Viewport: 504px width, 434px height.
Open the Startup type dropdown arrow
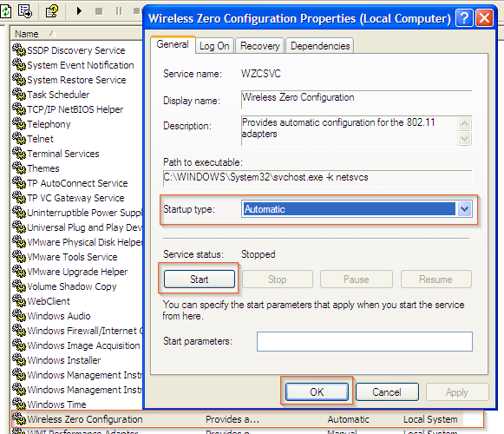click(x=464, y=209)
